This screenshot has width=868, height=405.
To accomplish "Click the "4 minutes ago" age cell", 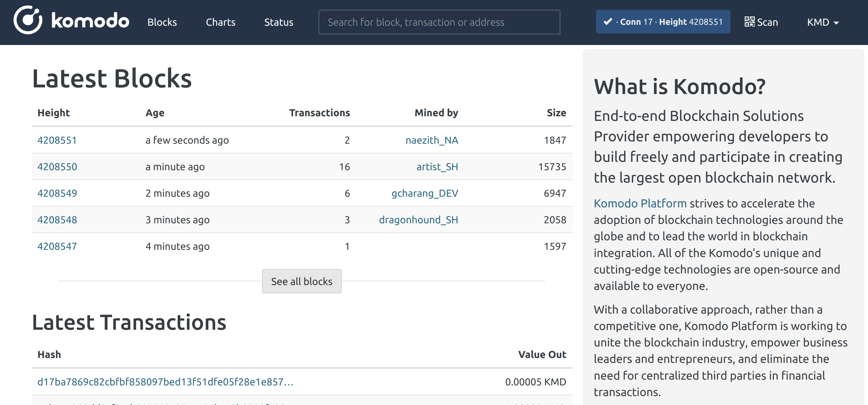I will (x=177, y=247).
